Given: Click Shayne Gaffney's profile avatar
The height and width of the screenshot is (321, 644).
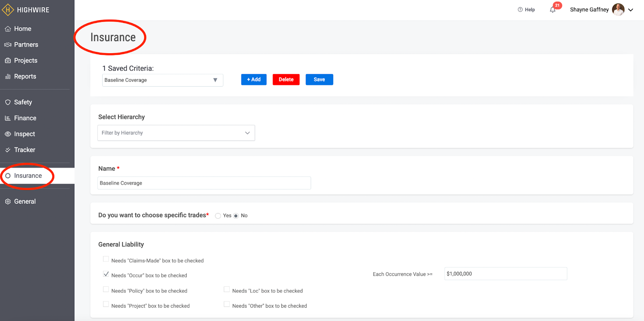Looking at the screenshot, I should [x=618, y=10].
